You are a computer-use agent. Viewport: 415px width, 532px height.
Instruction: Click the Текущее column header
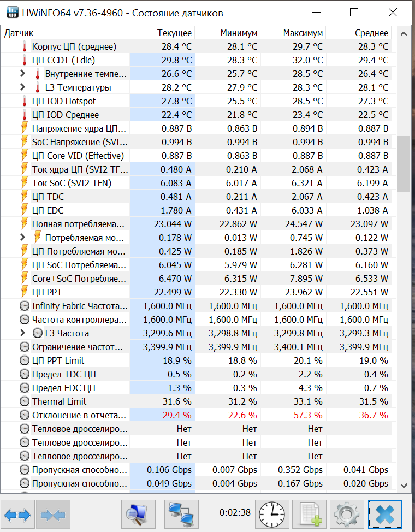tap(174, 33)
